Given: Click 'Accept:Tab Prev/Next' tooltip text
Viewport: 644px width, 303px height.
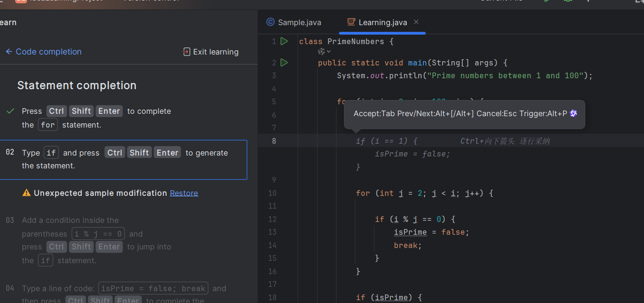Looking at the screenshot, I should coord(460,113).
